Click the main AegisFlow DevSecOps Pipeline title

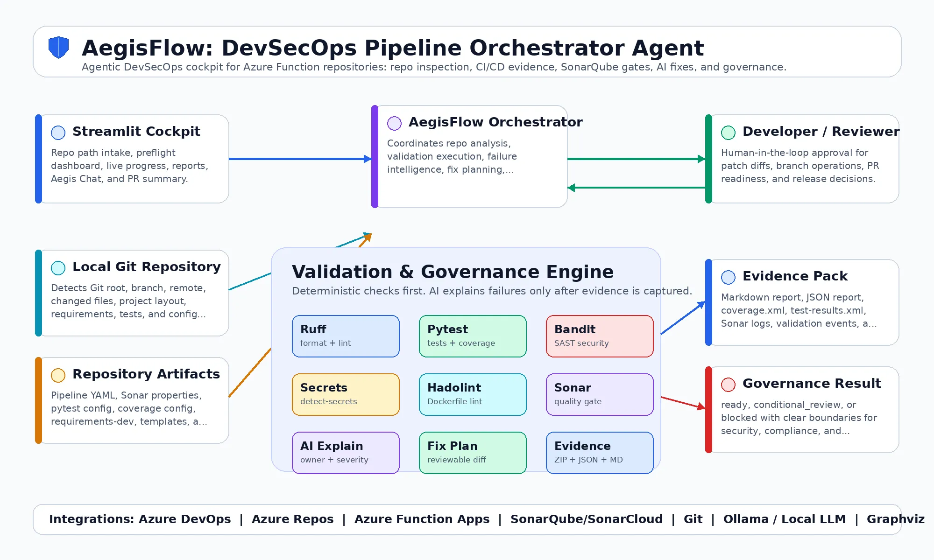click(392, 48)
